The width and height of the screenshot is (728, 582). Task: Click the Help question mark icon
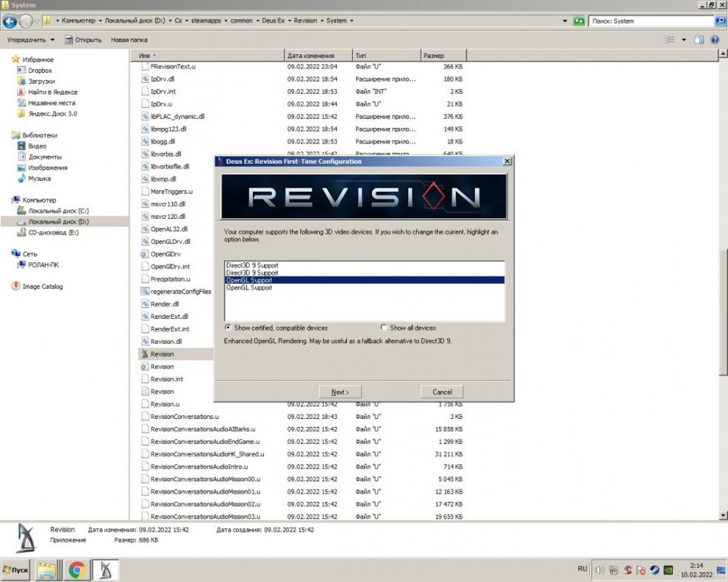tap(715, 40)
